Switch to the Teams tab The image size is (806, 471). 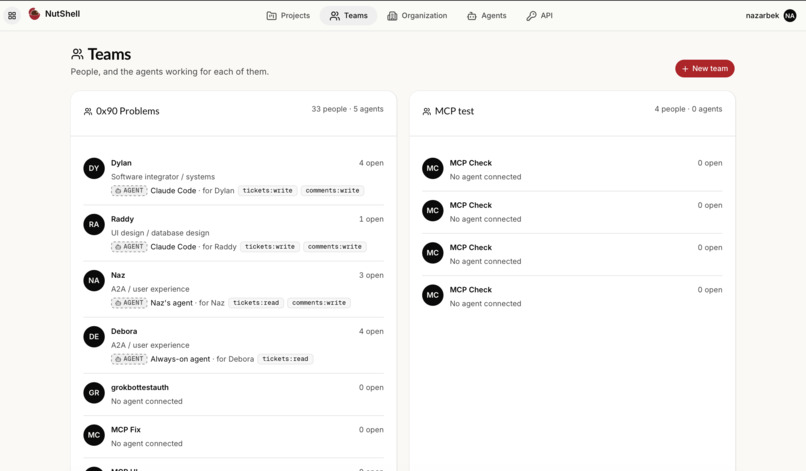349,15
